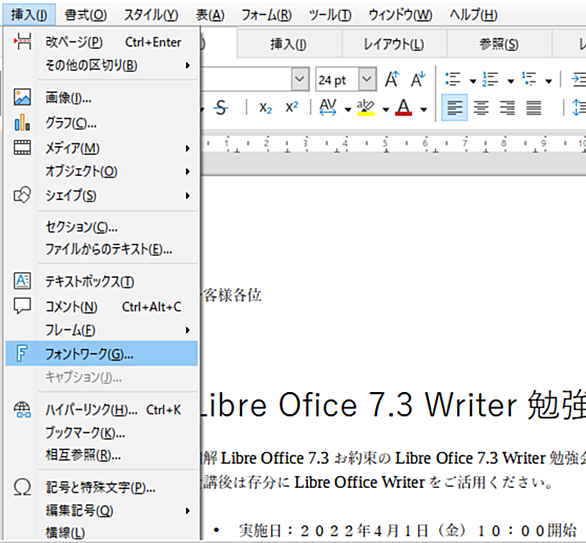Choose ファイルからのテキスト menu entry
Screen dimensions: 586x543
click(102, 249)
